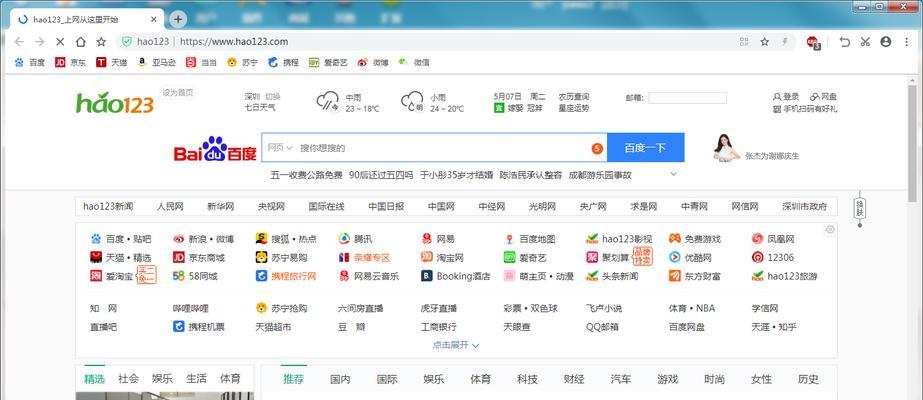This screenshot has width=923, height=400.
Task: Open the QR code icon in address bar
Action: [x=744, y=42]
